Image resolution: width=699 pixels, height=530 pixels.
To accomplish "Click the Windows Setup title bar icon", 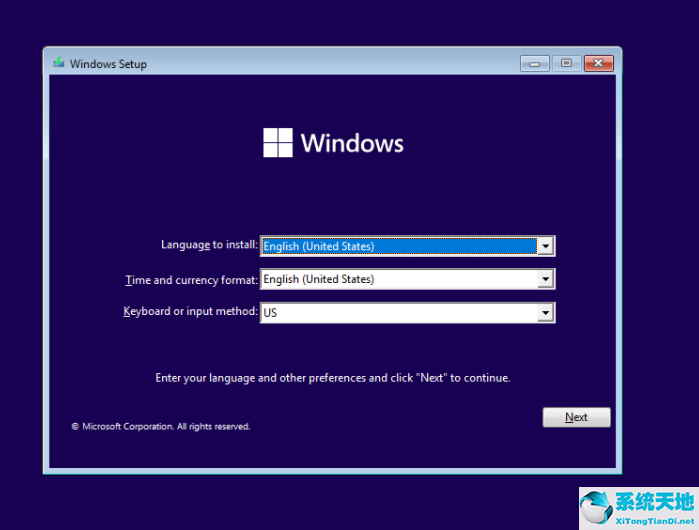I will point(58,63).
